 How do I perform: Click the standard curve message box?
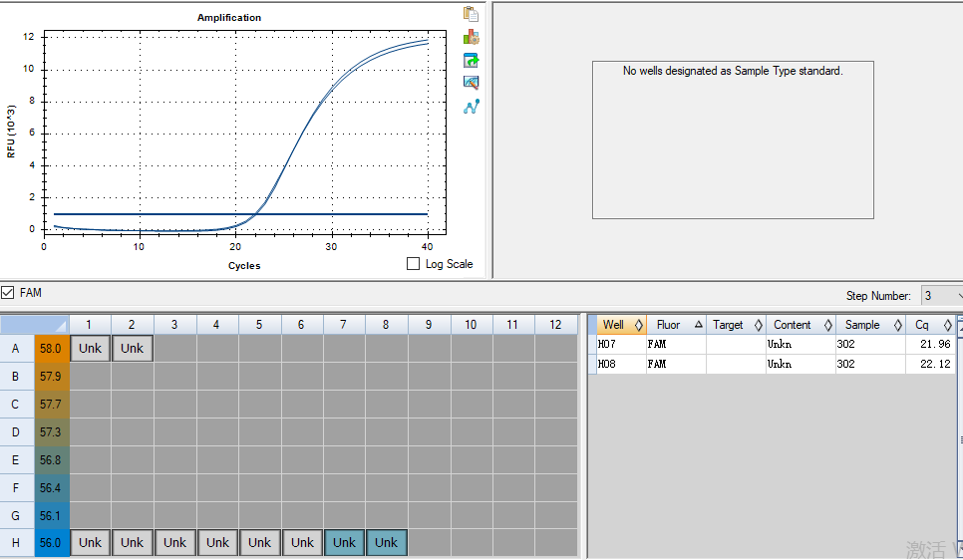click(733, 140)
